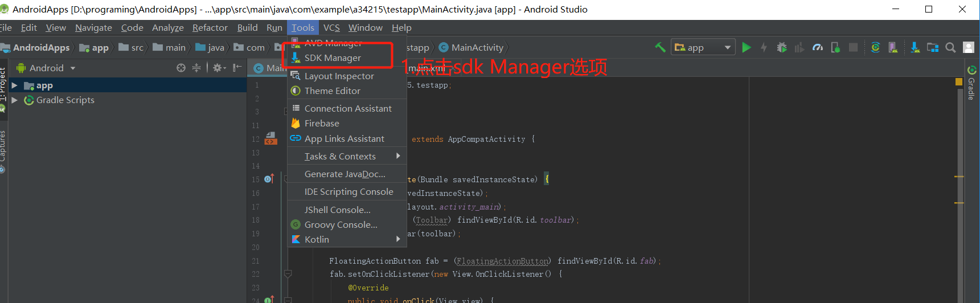Open the Build menu
Viewport: 980px width, 303px height.
coord(248,27)
